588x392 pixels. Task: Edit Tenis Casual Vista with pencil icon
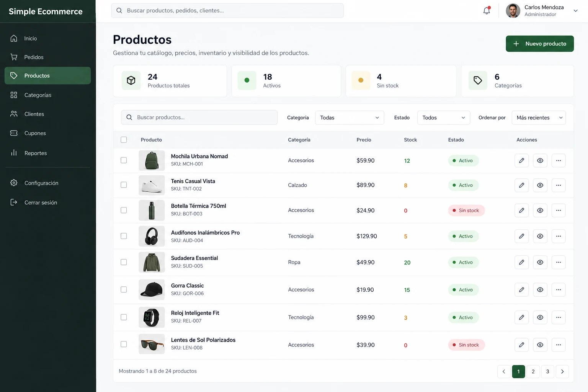point(521,185)
